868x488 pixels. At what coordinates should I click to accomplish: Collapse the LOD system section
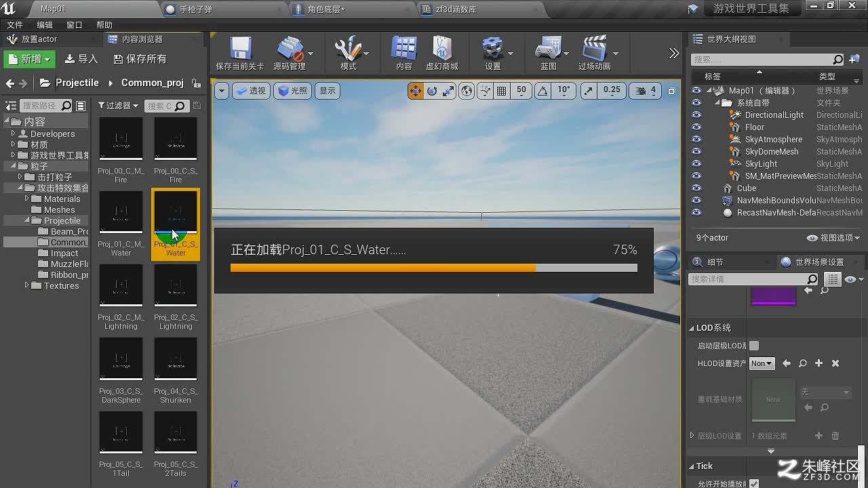(692, 328)
